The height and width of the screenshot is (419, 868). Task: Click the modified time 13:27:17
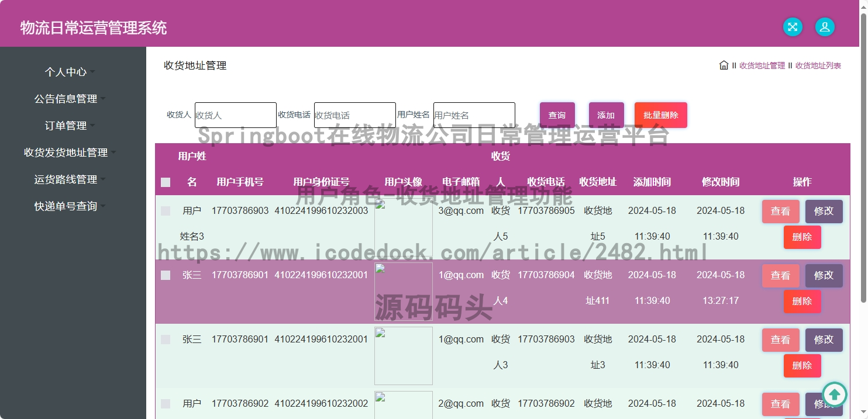pos(721,300)
